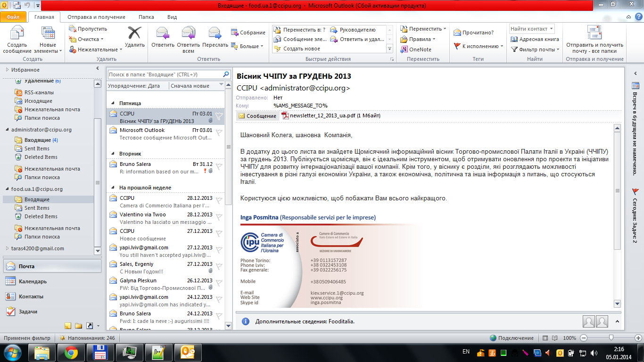Open Фильтр почты dropdown
Screen dimensions: 644x362
click(x=535, y=49)
